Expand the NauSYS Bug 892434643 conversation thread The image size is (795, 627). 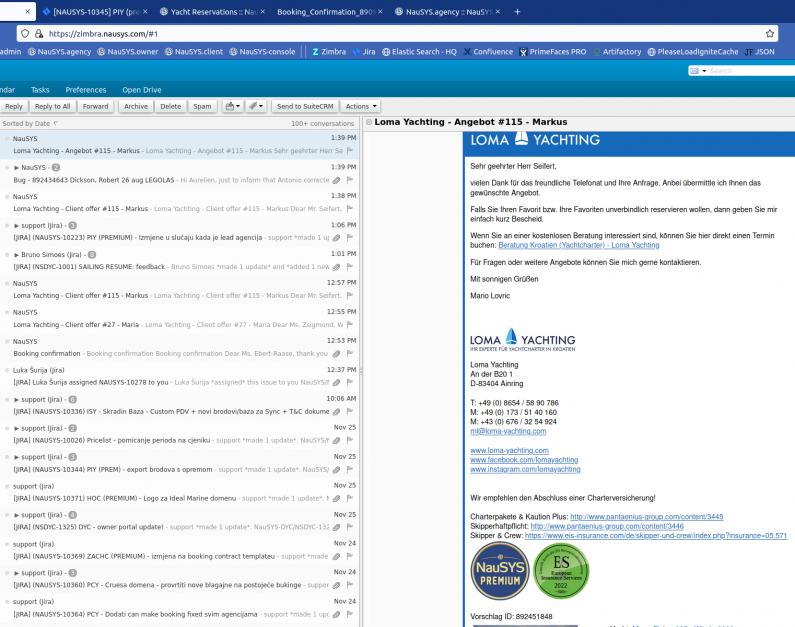pyautogui.click(x=16, y=167)
